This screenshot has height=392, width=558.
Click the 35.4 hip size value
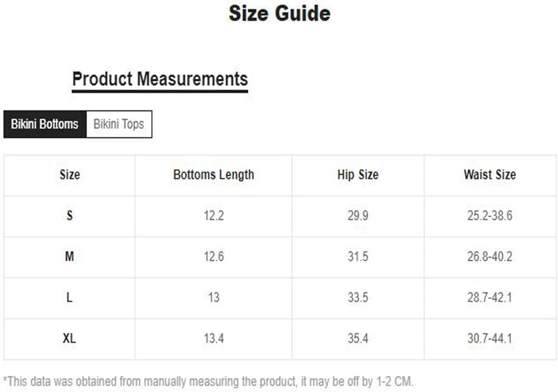(358, 338)
